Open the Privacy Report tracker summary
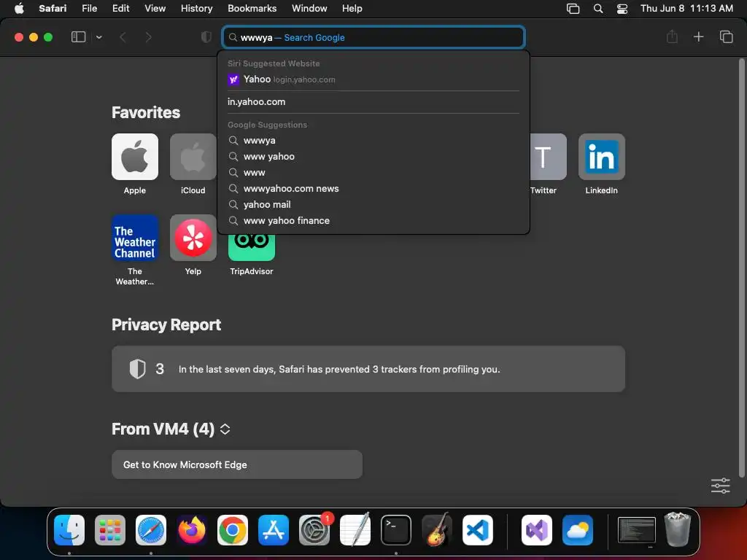This screenshot has width=747, height=560. [368, 369]
